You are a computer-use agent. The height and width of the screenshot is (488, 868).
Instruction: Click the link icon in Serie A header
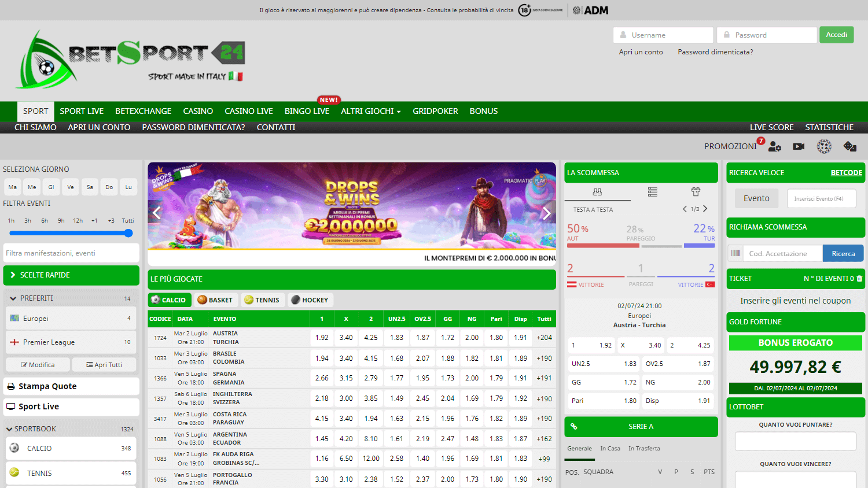(574, 427)
